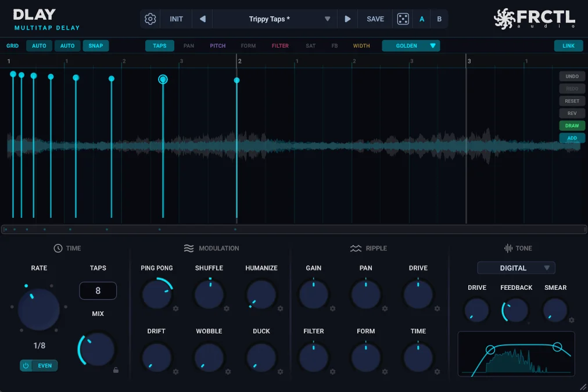
Task: Click the Rev button
Action: [572, 113]
